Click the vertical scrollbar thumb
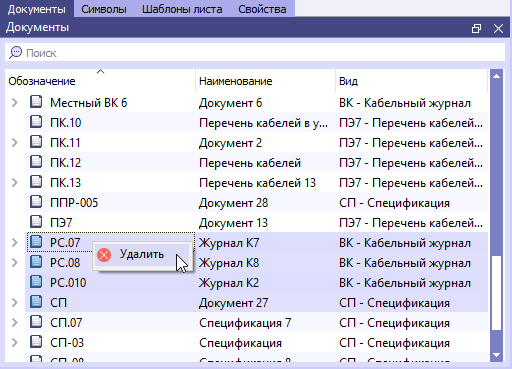Screen dimensions: 512x369 [497, 293]
